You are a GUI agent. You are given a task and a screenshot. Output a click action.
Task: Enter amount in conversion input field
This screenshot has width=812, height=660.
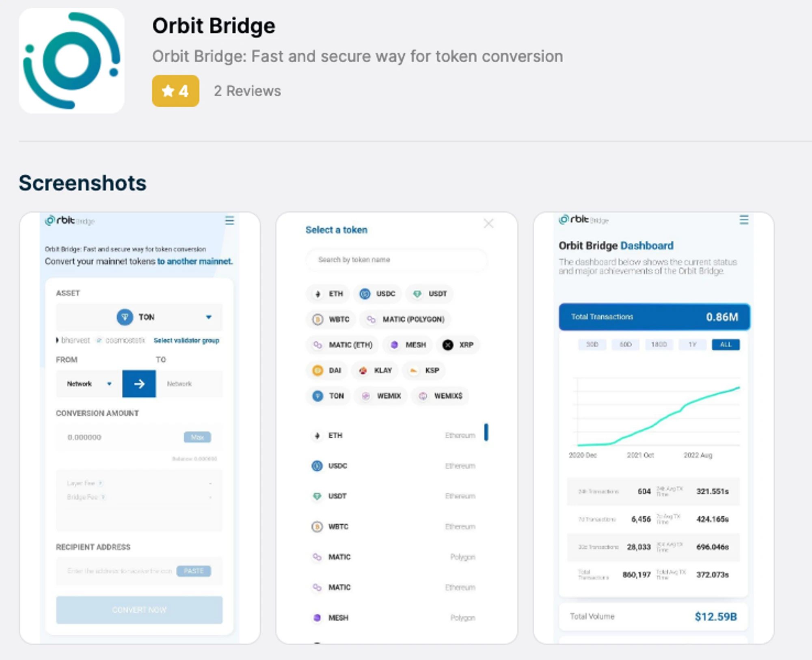104,438
